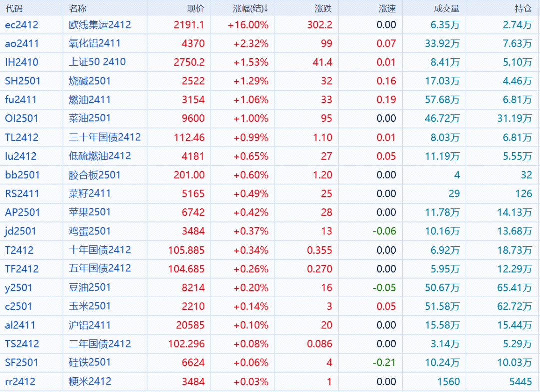Select the 苹果2501 contract name
The height and width of the screenshot is (392, 540).
(x=90, y=212)
